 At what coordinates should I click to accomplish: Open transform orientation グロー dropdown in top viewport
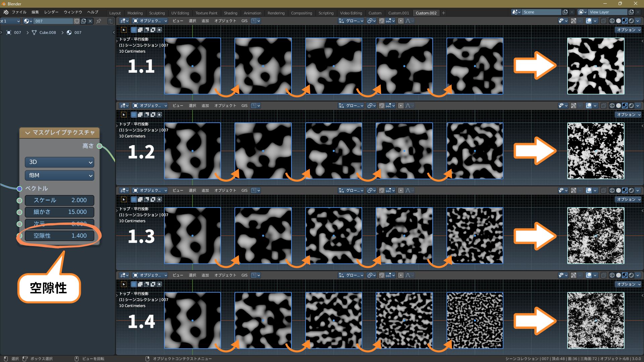pos(351,21)
